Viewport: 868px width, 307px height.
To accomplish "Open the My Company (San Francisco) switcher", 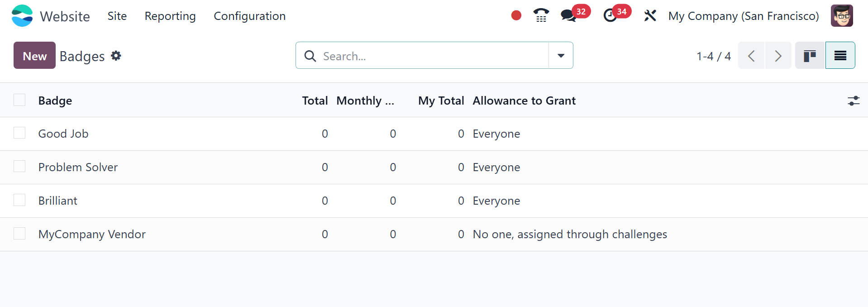I will click(743, 16).
